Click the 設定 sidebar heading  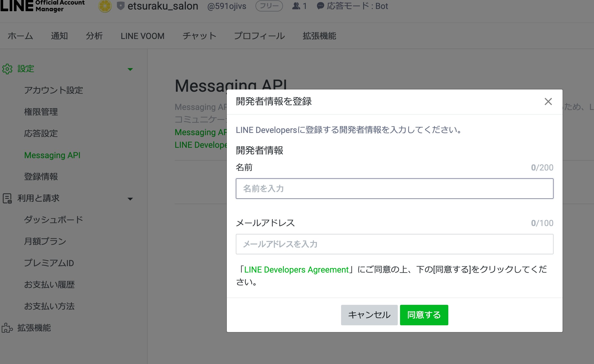click(26, 69)
